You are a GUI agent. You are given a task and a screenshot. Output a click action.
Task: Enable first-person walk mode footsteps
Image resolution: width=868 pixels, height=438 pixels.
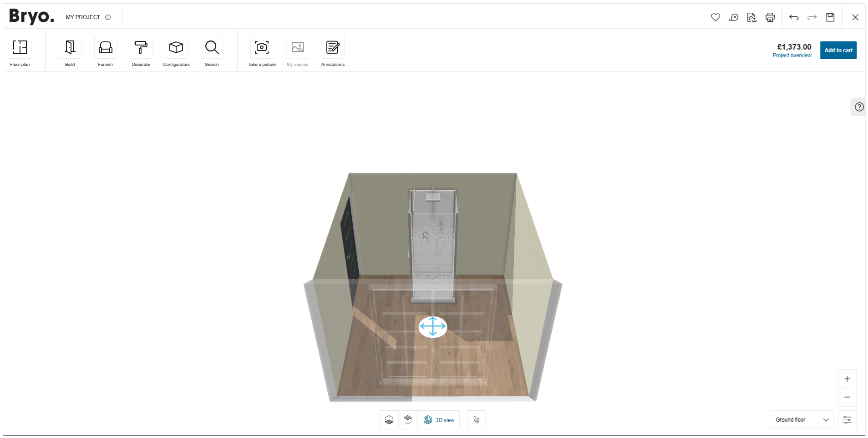[476, 420]
